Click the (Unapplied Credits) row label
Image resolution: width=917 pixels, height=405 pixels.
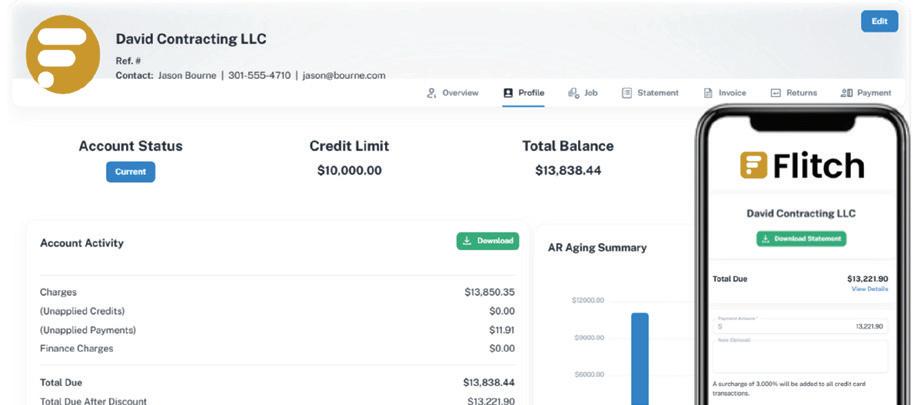[x=82, y=311]
